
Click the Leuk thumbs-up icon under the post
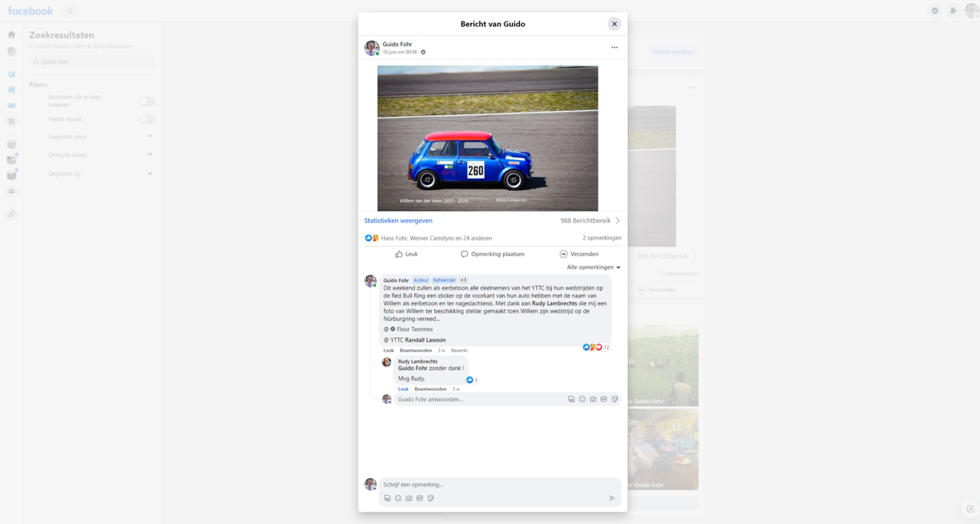click(x=399, y=254)
